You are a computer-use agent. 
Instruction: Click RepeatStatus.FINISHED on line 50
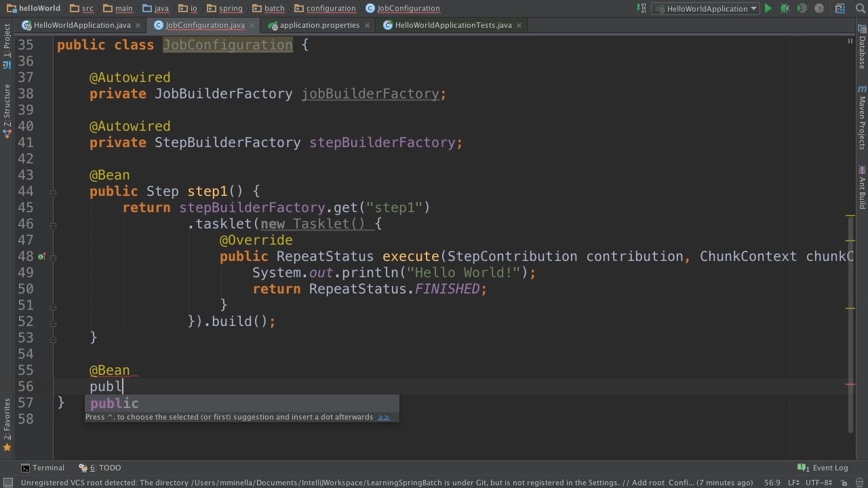(x=394, y=289)
